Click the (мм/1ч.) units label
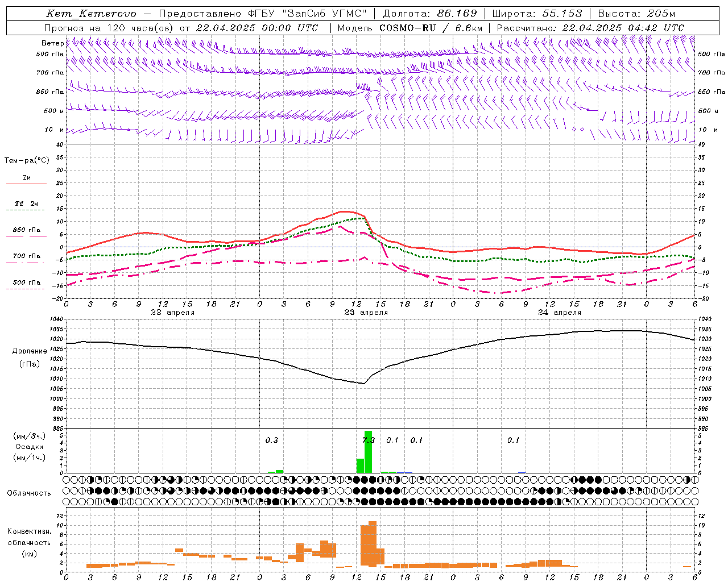The height and width of the screenshot is (582, 728). pos(29,458)
